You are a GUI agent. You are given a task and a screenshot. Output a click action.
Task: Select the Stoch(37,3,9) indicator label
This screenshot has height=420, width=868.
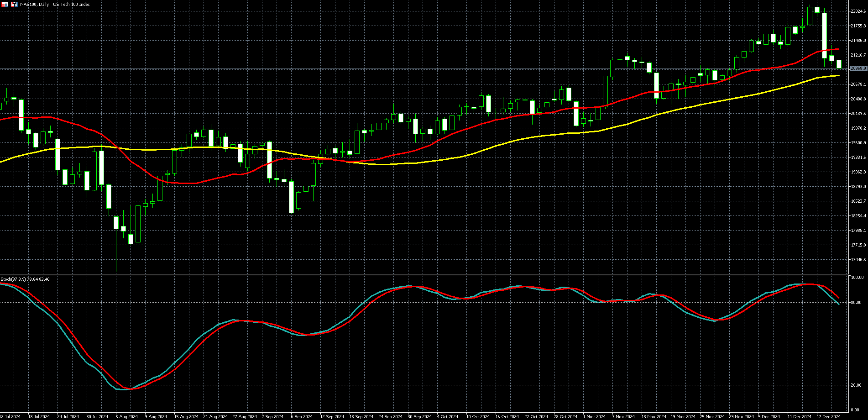click(25, 279)
